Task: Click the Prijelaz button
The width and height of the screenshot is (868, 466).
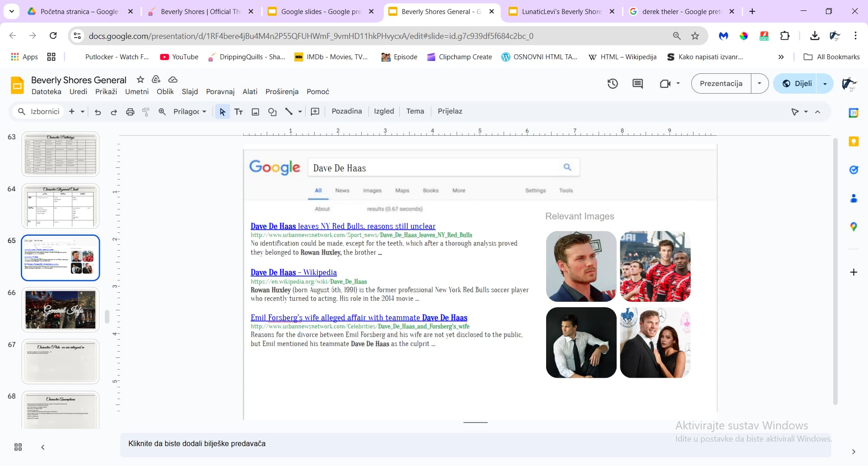Action: pos(450,111)
